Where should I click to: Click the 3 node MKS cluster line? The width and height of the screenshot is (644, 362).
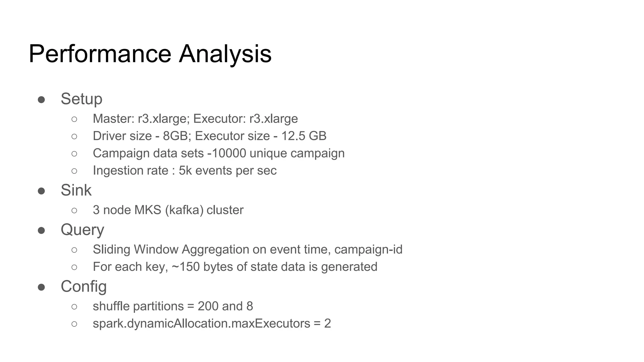click(168, 210)
